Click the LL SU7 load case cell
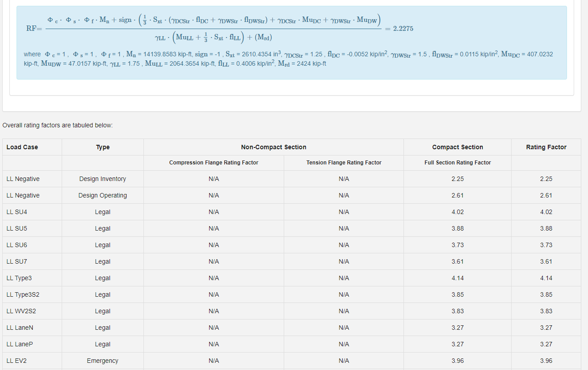The image size is (588, 370). 17,261
